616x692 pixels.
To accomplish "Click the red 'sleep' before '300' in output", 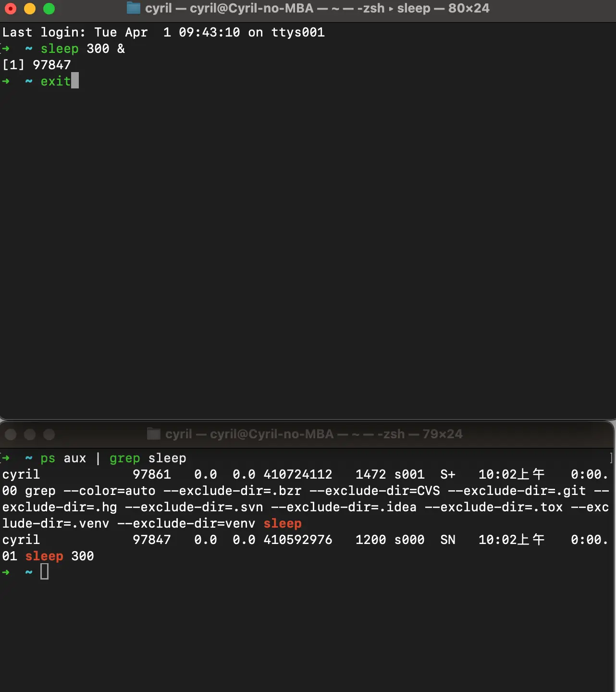I will click(x=44, y=556).
